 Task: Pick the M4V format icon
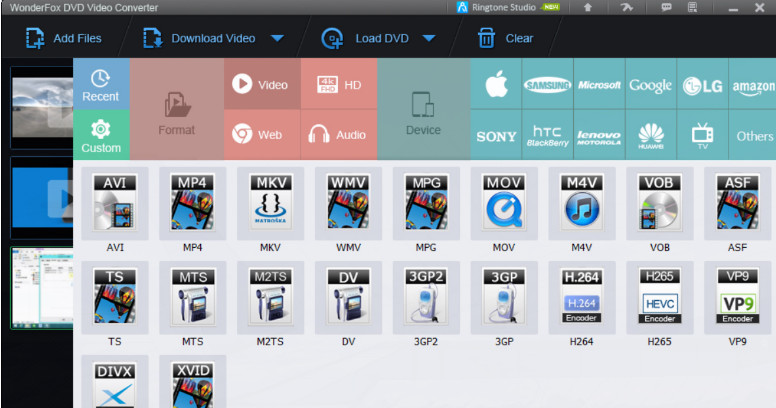pyautogui.click(x=582, y=203)
